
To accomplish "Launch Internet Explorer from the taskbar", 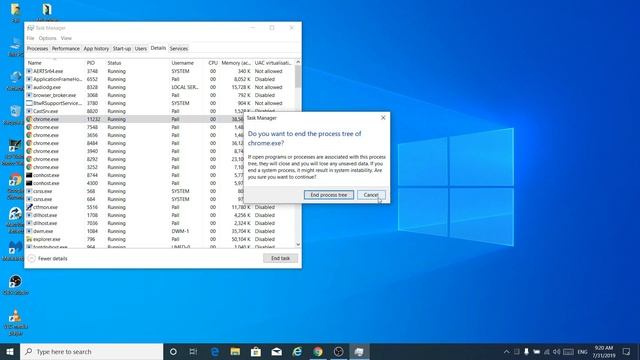I will 297,351.
